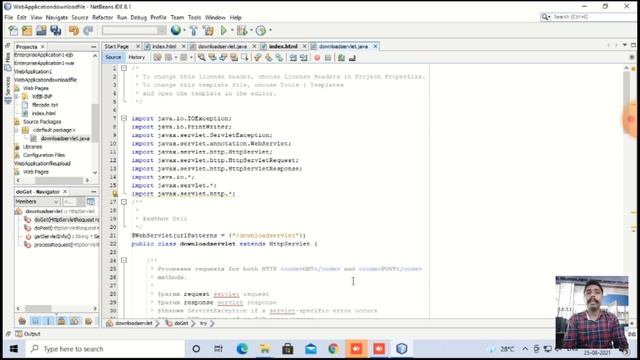Open the File menu
The image size is (640, 360).
9,18
